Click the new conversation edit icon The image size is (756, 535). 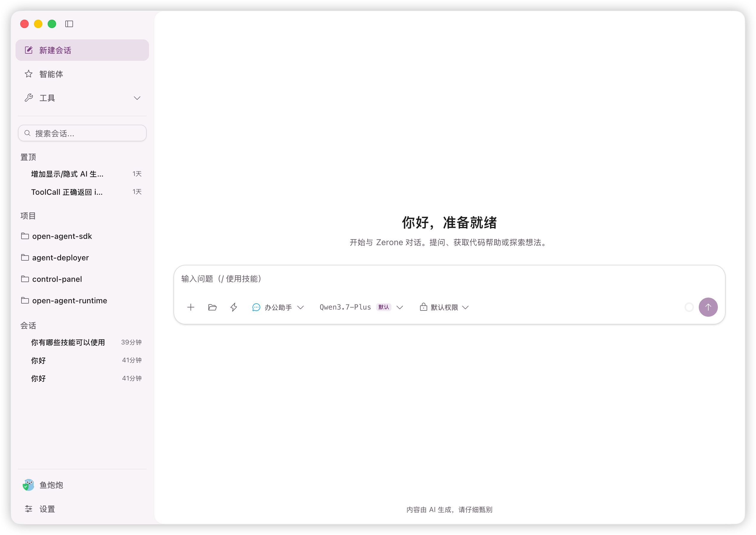29,50
